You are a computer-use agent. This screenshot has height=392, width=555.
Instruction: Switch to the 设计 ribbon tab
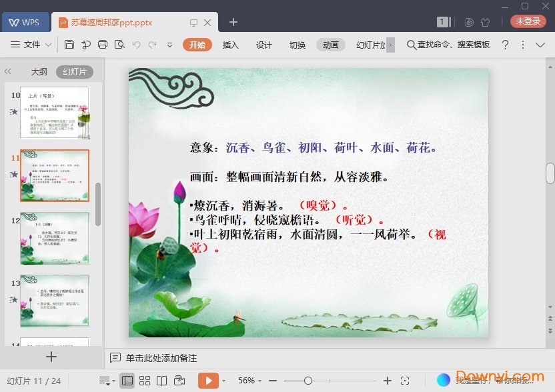(264, 45)
